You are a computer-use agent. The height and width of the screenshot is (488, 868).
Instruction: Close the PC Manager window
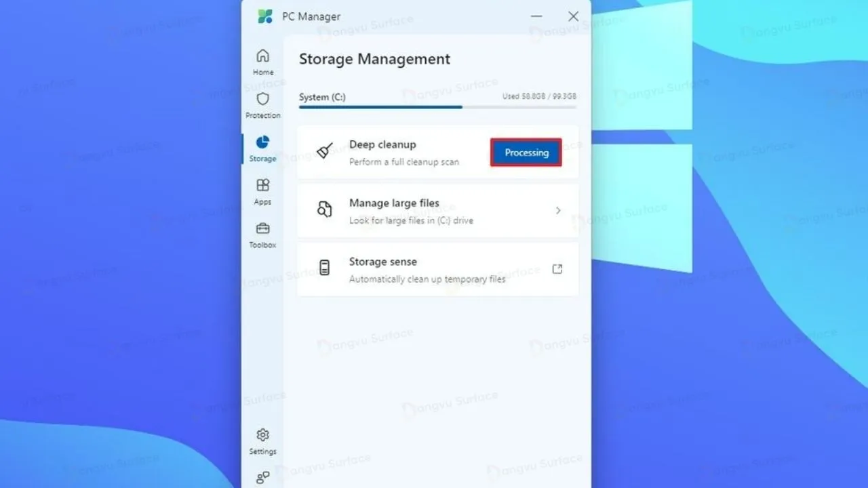coord(573,16)
